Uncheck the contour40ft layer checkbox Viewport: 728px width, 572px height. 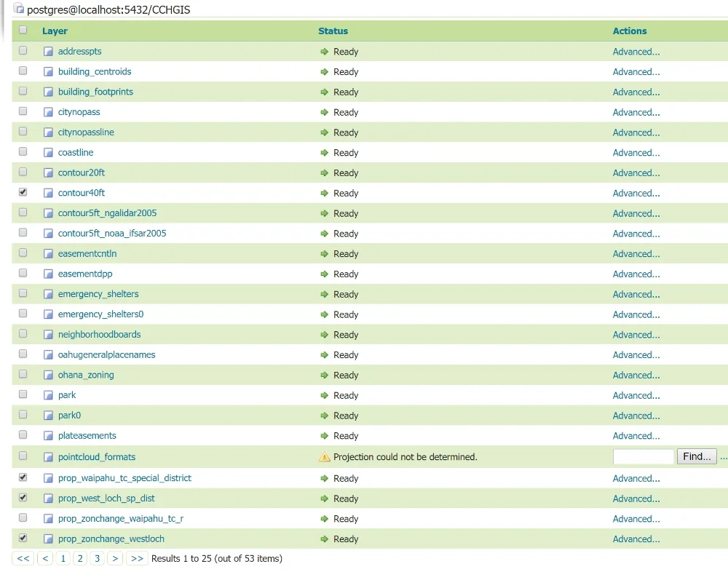pyautogui.click(x=23, y=192)
